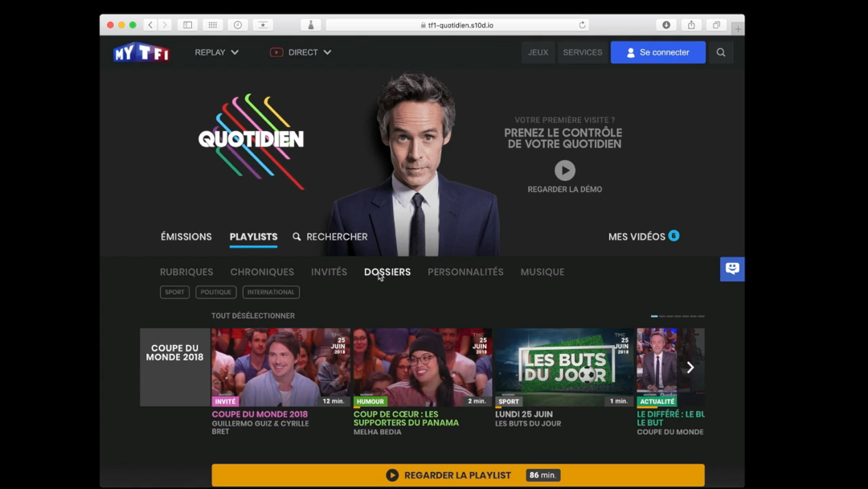Reload the page with refresh icon
The height and width of the screenshot is (489, 868).
[x=582, y=25]
